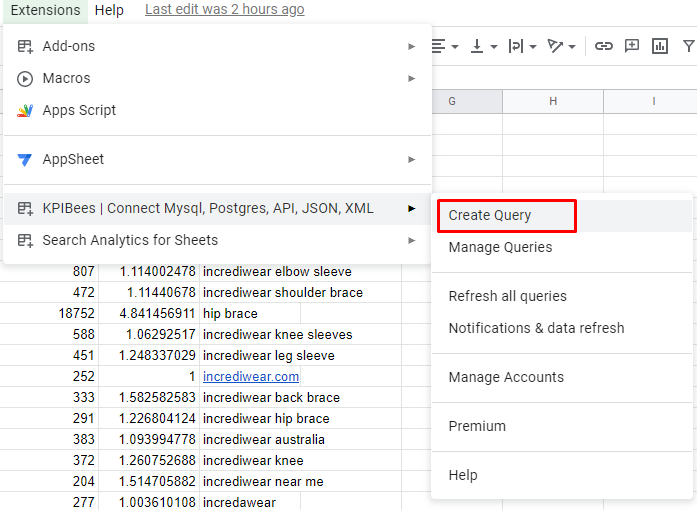Open the text wrapping dropdown arrow
Screen dimensions: 697x510
[x=533, y=46]
